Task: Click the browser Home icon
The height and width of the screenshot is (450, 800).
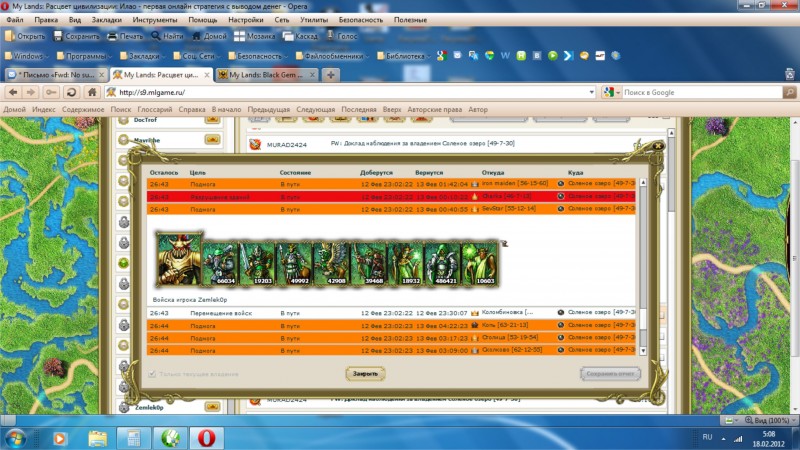Action: point(92,92)
